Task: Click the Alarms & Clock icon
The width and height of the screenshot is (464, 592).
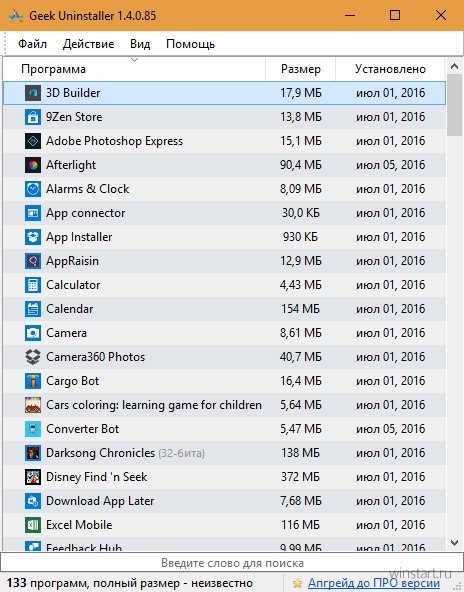Action: click(x=33, y=189)
